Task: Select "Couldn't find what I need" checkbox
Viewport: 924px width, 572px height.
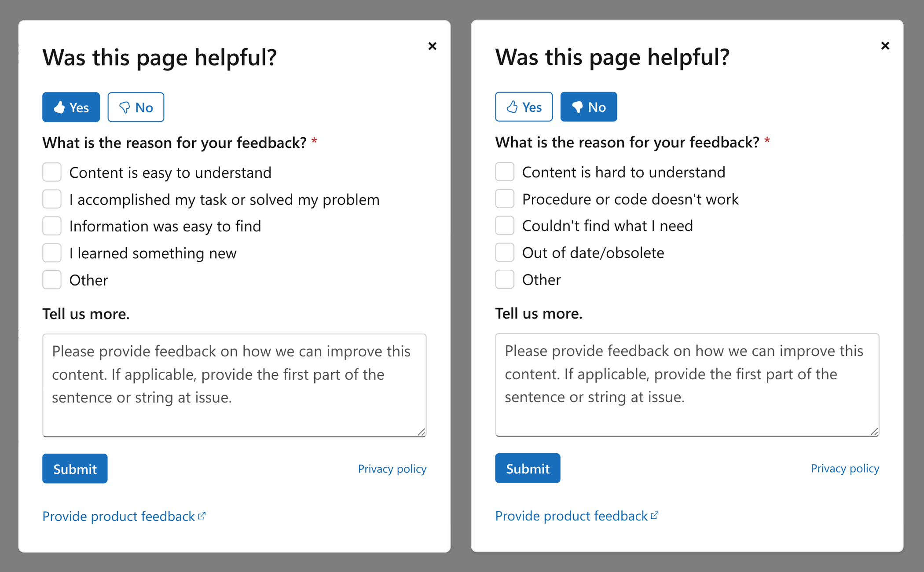Action: pyautogui.click(x=505, y=226)
